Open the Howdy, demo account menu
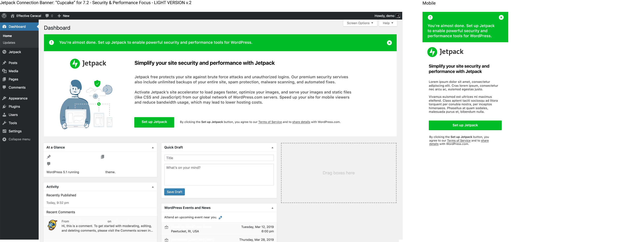The width and height of the screenshot is (644, 242). [387, 16]
